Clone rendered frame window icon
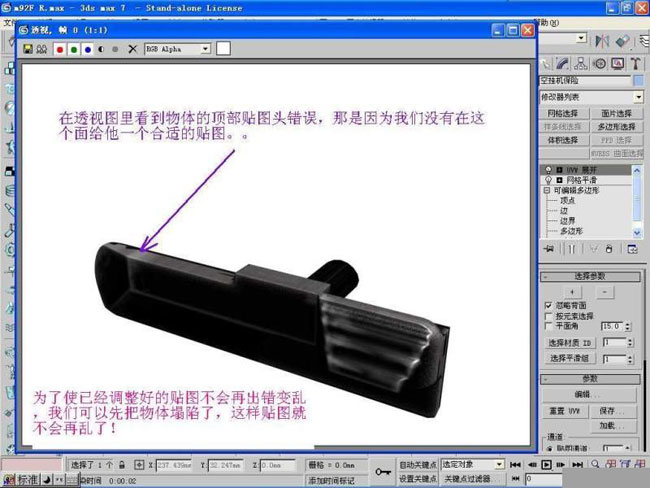650x488 pixels. click(x=41, y=49)
